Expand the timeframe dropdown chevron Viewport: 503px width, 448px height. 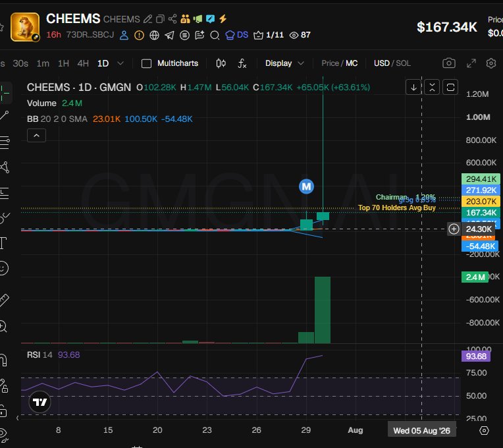click(x=120, y=63)
